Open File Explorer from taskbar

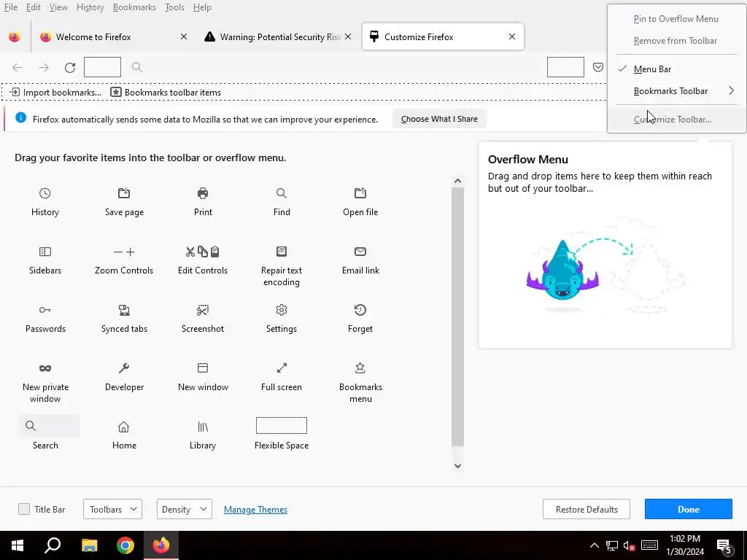89,545
